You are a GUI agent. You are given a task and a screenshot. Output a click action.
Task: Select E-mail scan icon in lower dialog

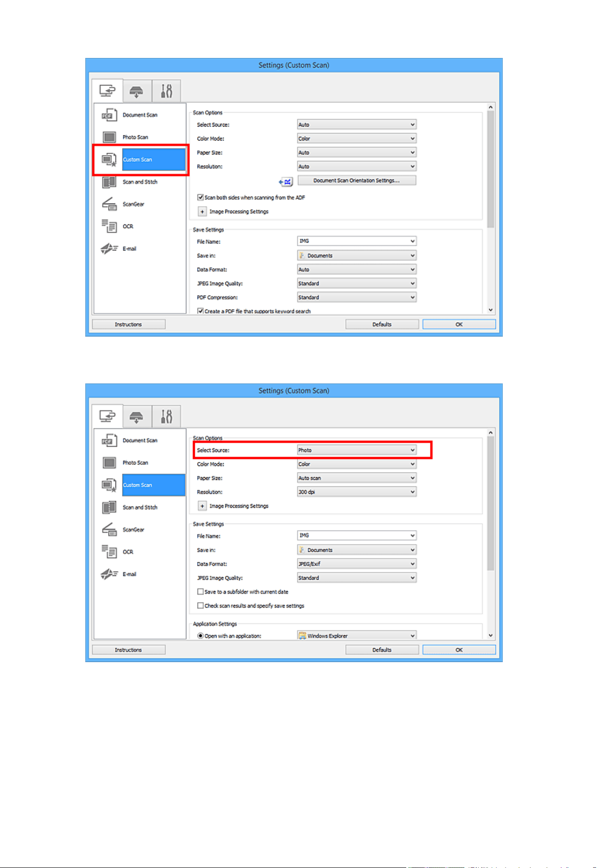109,574
